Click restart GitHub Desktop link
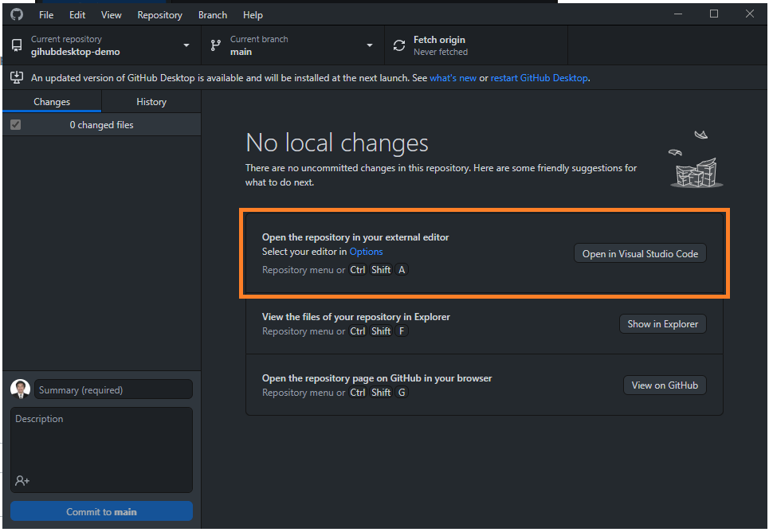Image resolution: width=769 pixels, height=532 pixels. click(539, 78)
